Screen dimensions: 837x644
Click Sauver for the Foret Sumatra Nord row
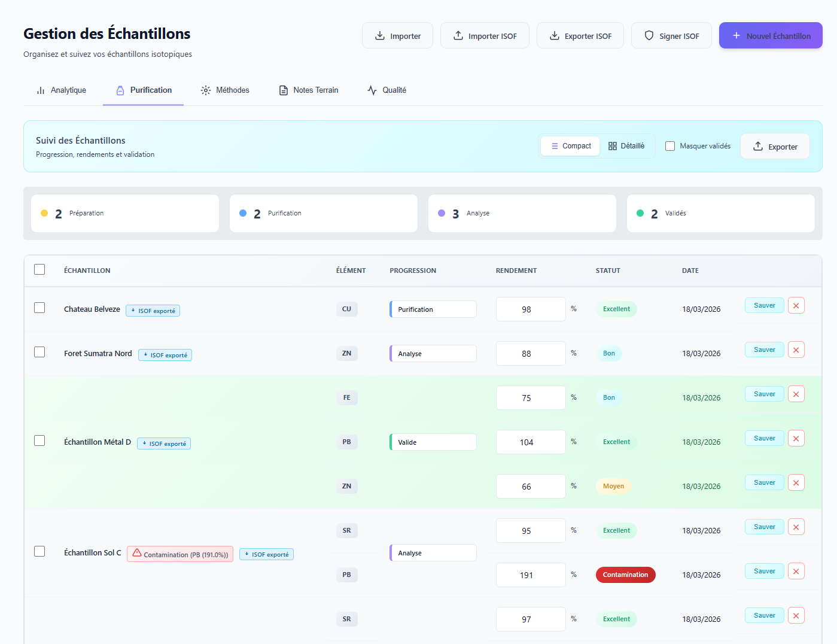point(764,350)
